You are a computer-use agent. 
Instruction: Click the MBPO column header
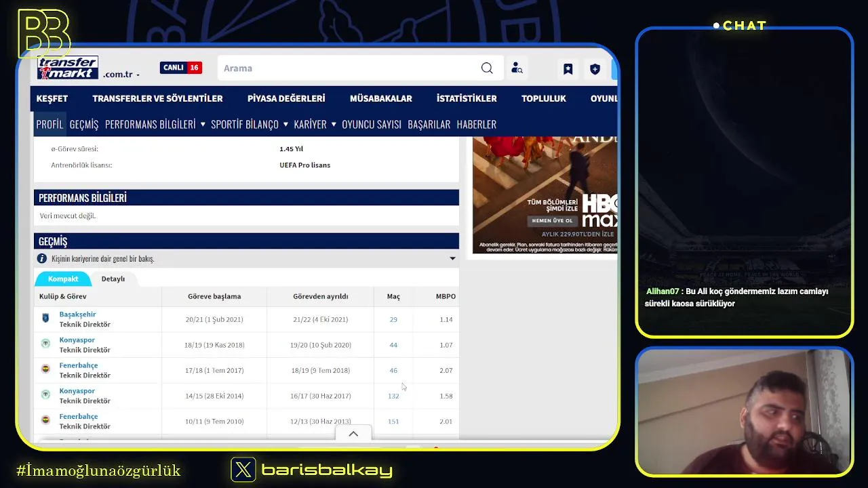point(446,296)
